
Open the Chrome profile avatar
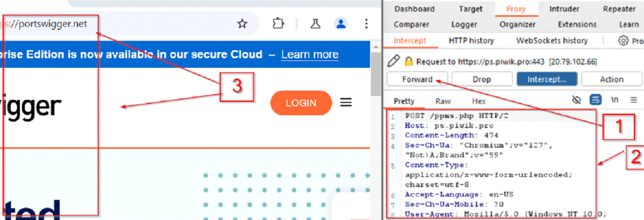coord(341,23)
